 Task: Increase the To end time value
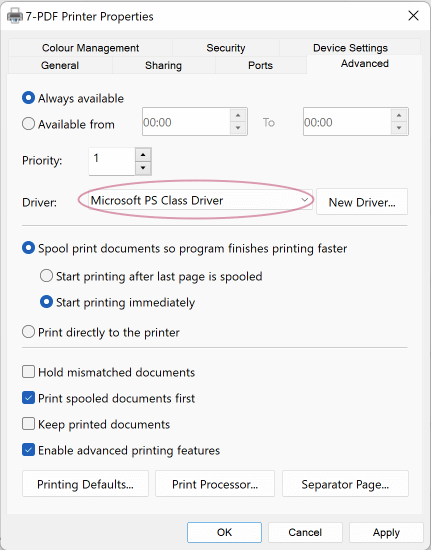pos(399,115)
